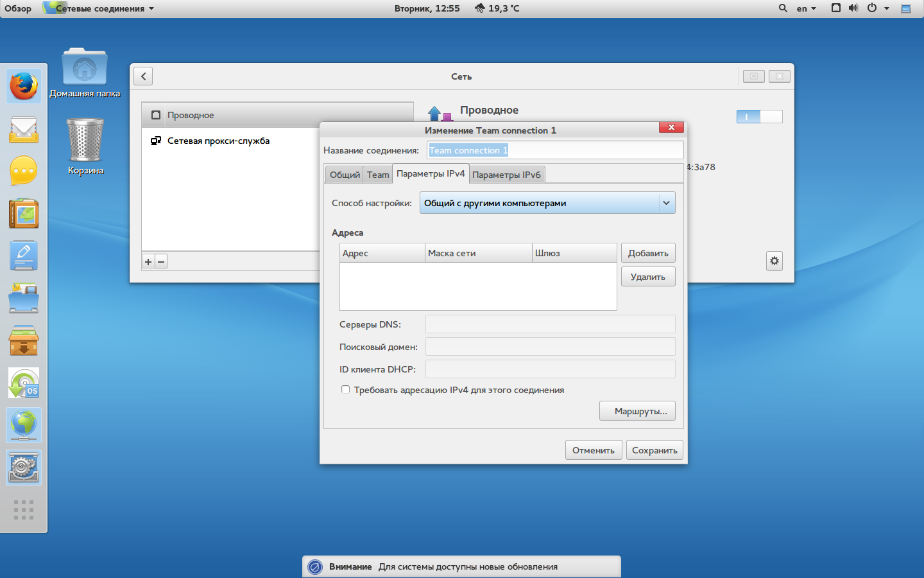Click the Добавить button

click(x=648, y=253)
